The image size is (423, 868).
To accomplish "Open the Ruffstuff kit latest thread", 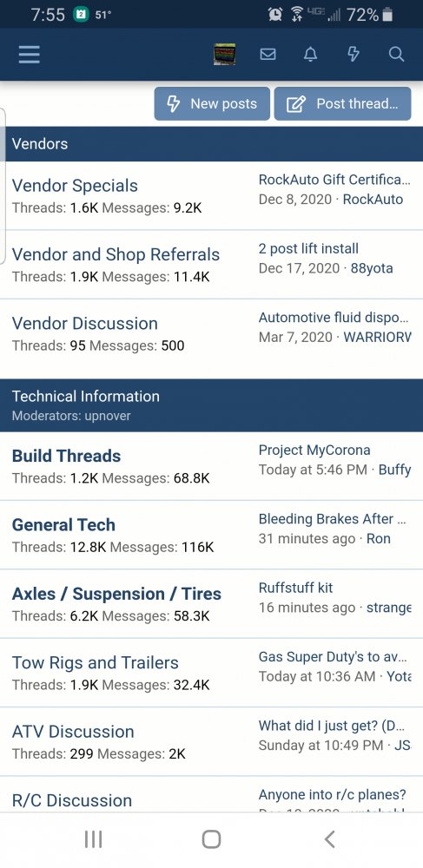I will point(295,588).
